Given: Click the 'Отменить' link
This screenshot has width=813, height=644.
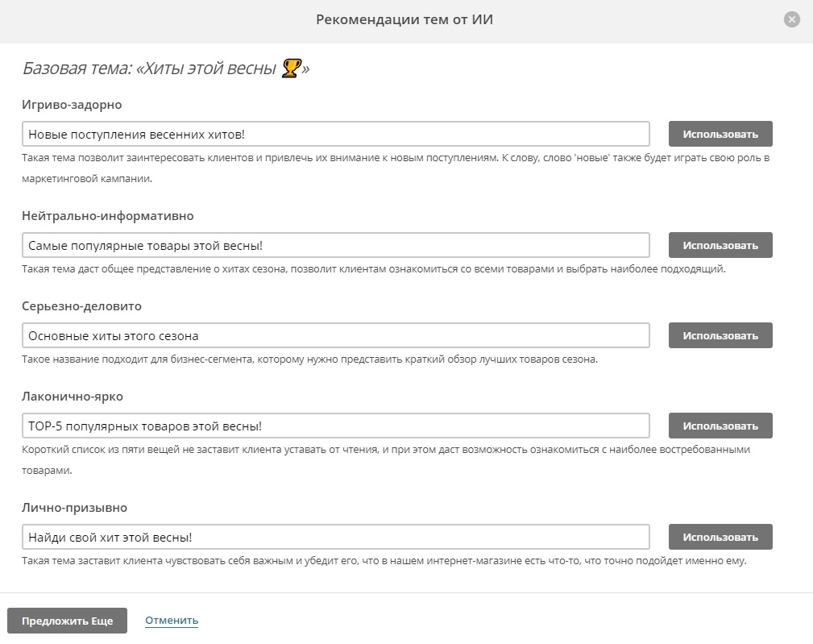Looking at the screenshot, I should pos(172,620).
